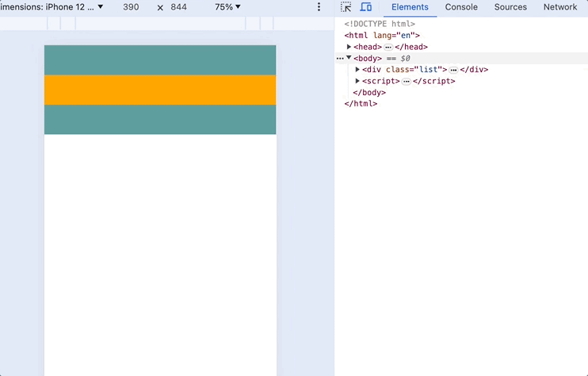Click the ellipsis inside the script tag

pos(406,82)
